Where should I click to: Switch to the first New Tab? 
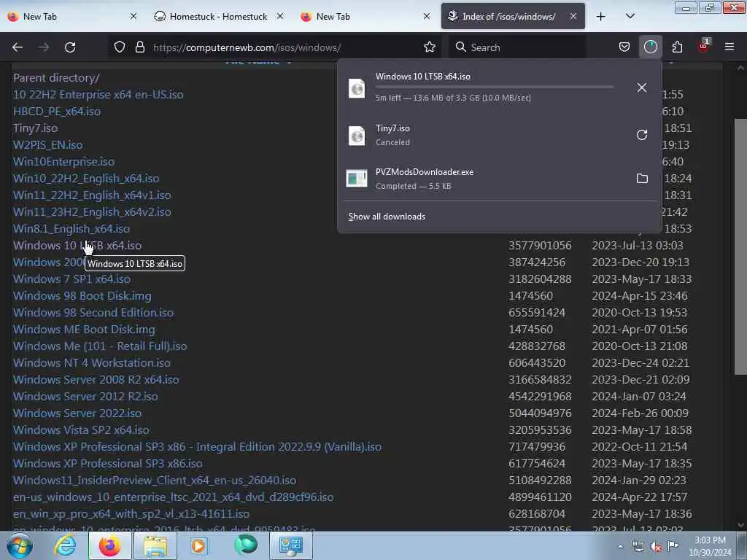point(72,16)
